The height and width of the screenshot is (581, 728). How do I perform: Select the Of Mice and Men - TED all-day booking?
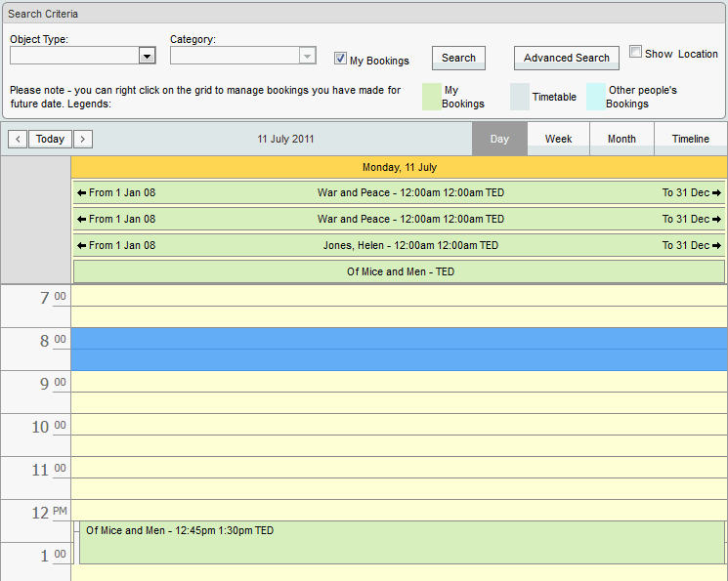click(400, 271)
